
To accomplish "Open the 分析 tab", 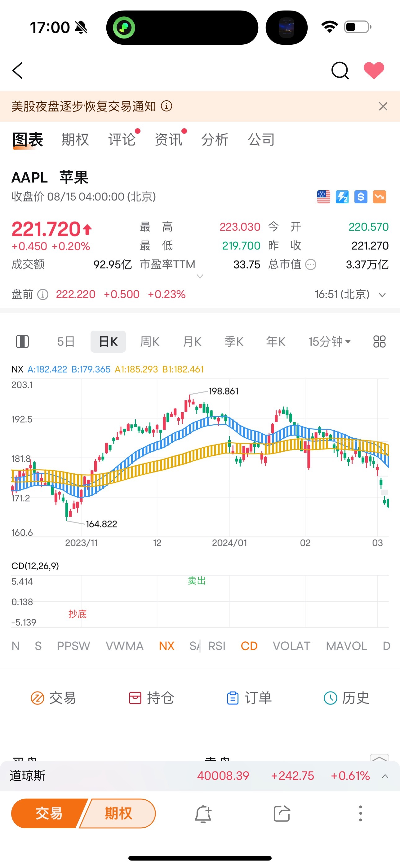I will pos(215,139).
